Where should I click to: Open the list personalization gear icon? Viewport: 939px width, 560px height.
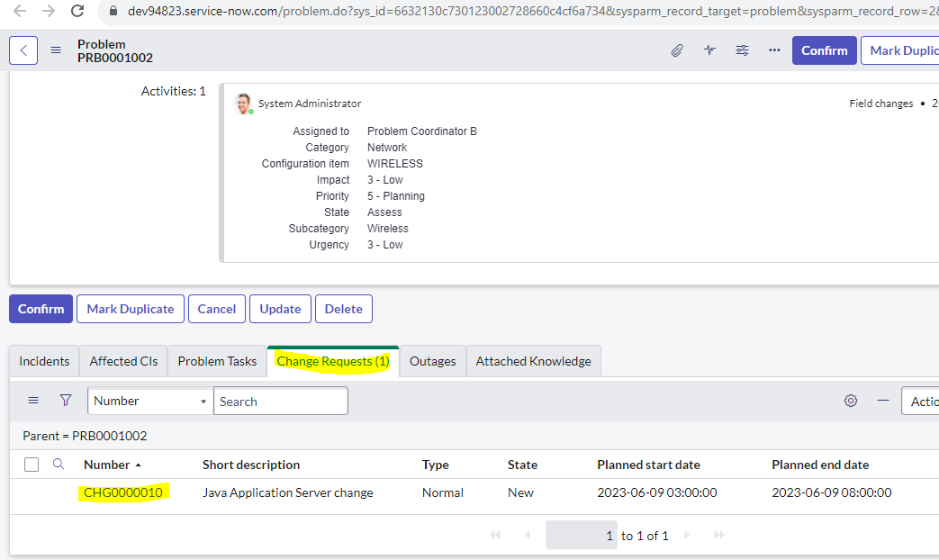851,400
